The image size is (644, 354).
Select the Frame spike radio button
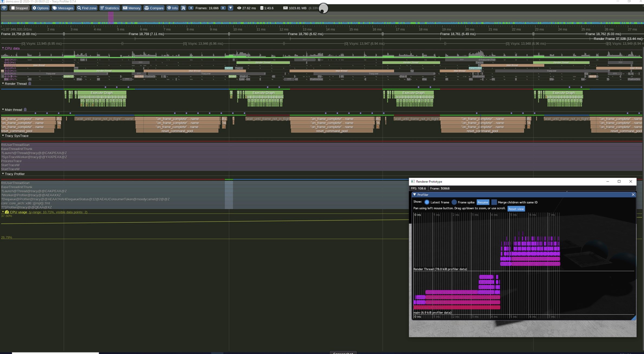454,202
